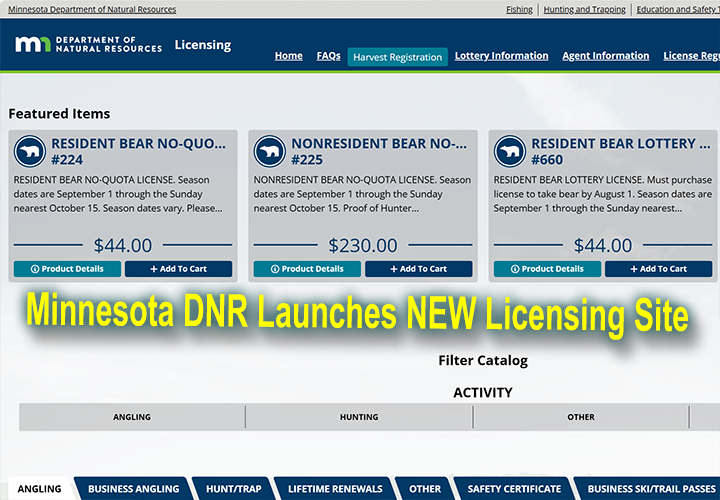View Product Details for license #660
The height and width of the screenshot is (500, 720).
pyautogui.click(x=547, y=269)
